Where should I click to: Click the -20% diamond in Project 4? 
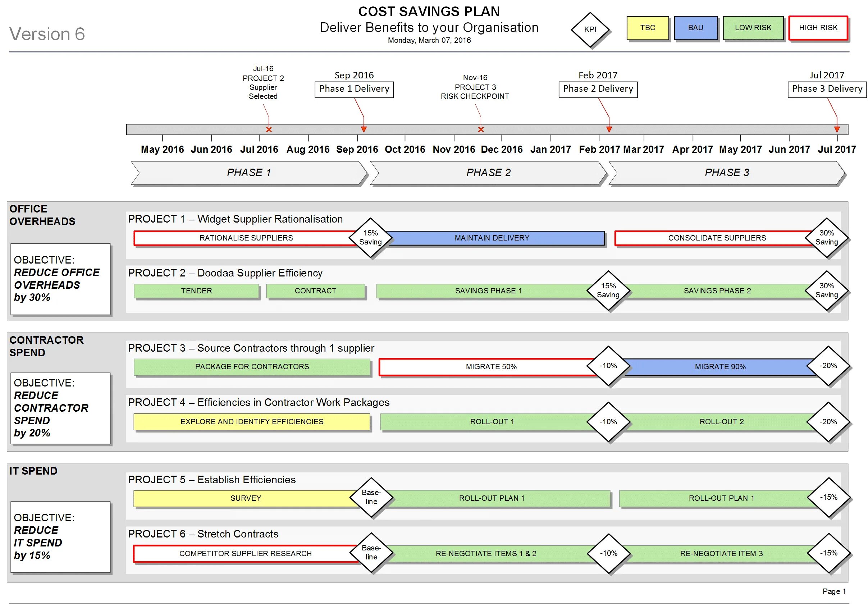pyautogui.click(x=828, y=421)
